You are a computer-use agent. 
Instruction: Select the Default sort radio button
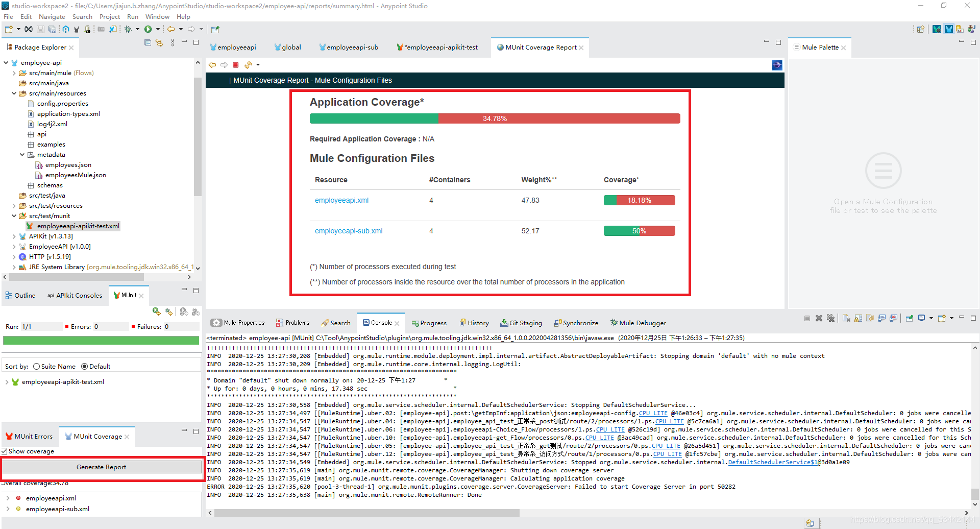(x=85, y=367)
